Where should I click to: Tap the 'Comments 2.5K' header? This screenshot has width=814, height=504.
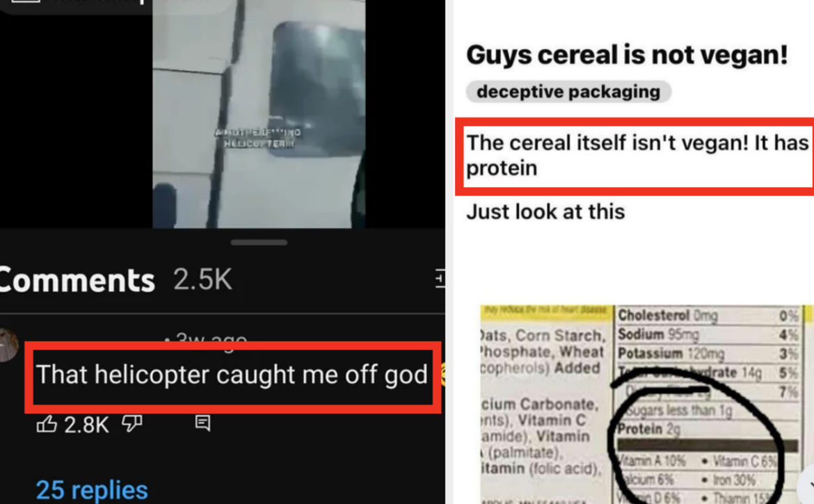(115, 280)
